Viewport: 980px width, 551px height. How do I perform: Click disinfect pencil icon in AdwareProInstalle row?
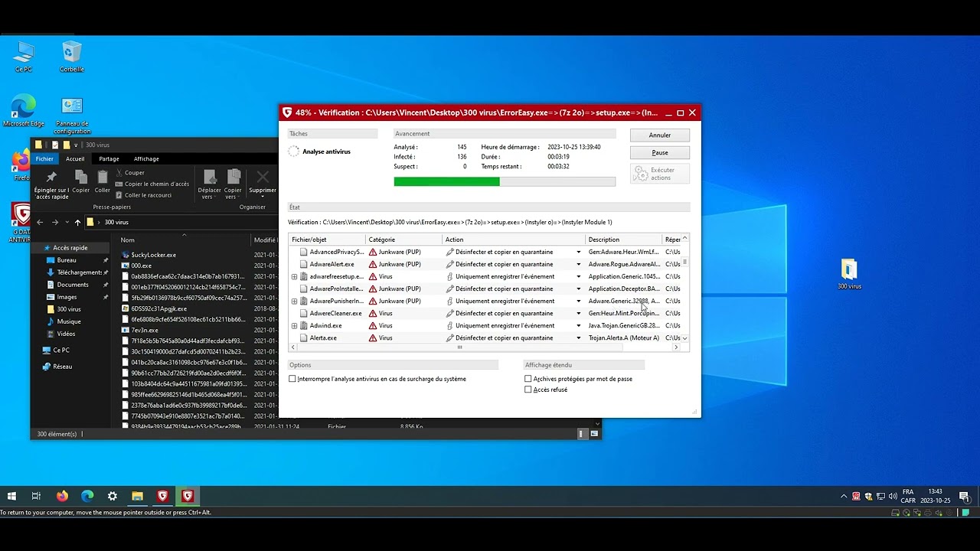450,289
